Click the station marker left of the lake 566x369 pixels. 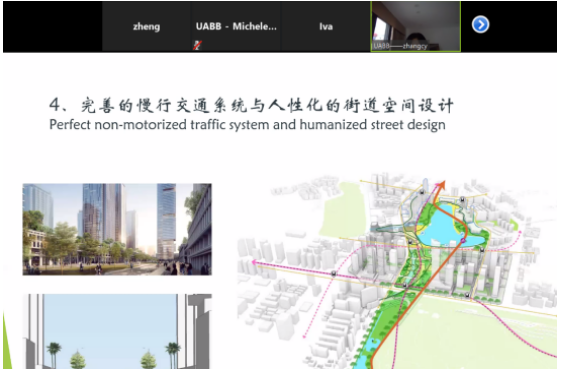(410, 242)
